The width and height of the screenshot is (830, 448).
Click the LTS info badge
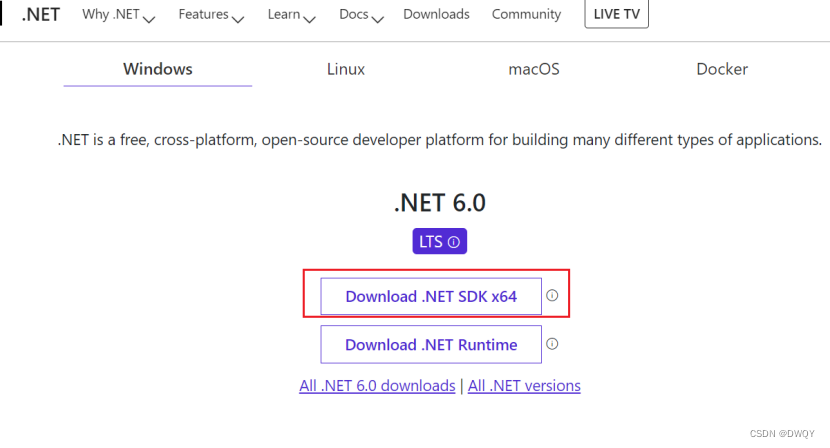pos(439,241)
